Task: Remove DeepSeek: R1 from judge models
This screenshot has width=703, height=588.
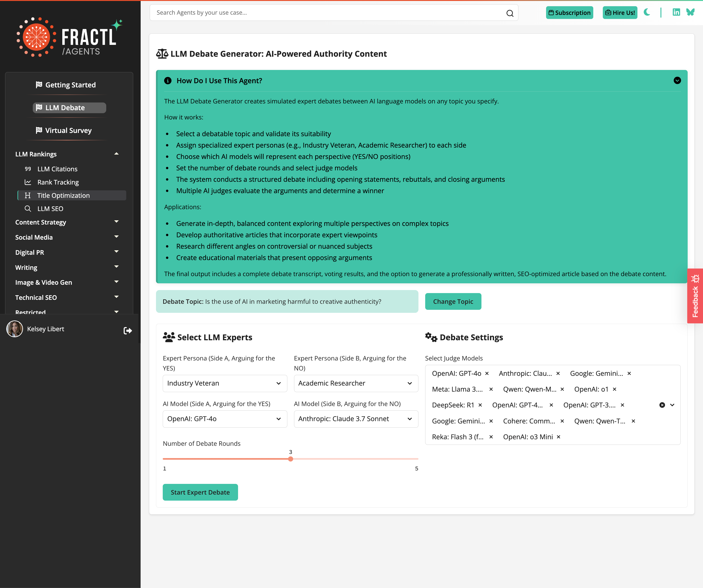Action: click(x=480, y=405)
